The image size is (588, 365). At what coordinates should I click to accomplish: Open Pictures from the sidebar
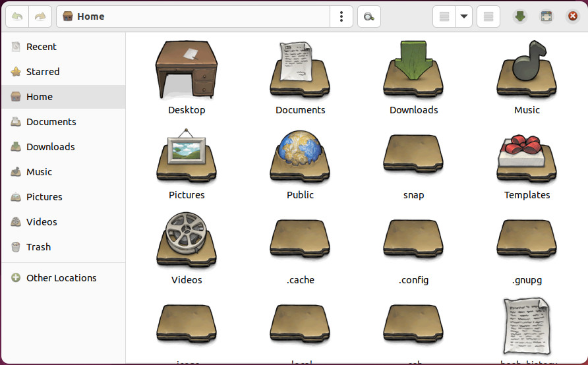point(63,197)
